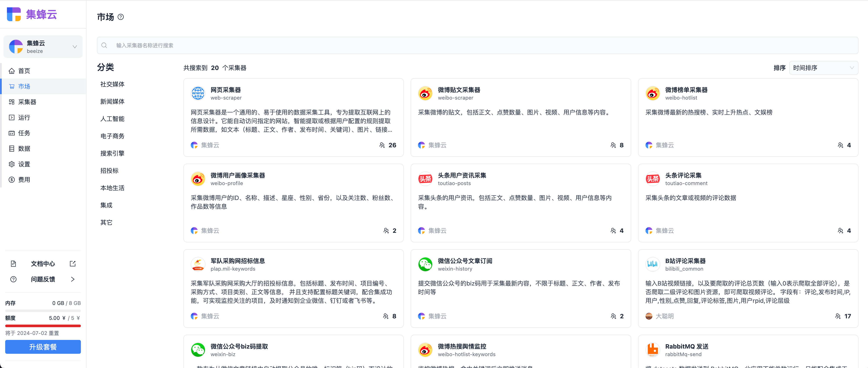Click the database icon for 数据

pos(12,149)
